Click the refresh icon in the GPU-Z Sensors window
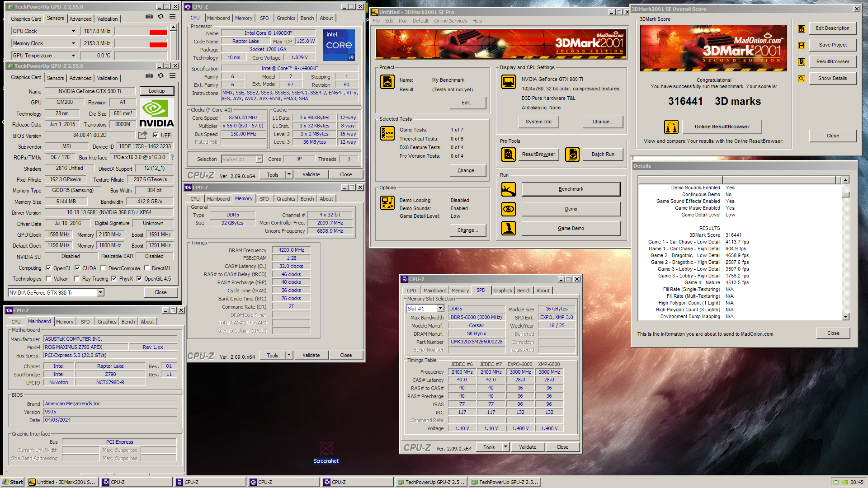Viewport: 868px width, 488px height. (x=160, y=17)
